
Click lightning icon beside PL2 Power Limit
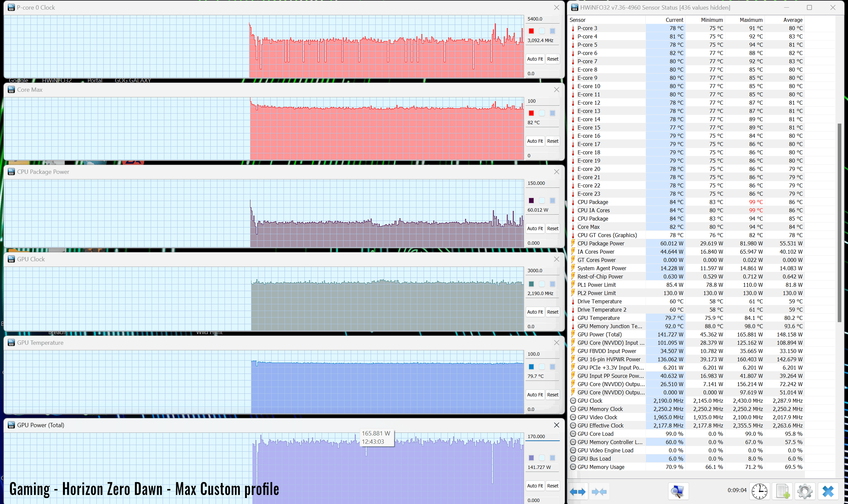click(x=573, y=293)
